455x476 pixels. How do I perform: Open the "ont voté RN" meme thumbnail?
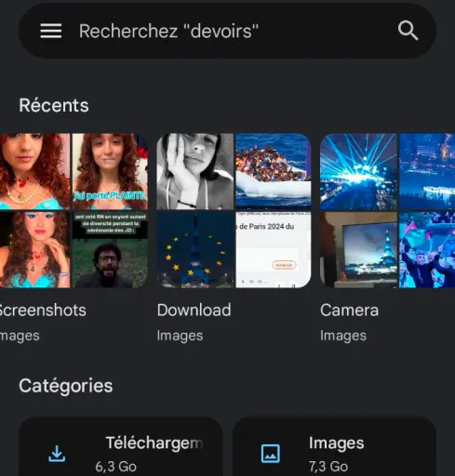click(x=110, y=250)
